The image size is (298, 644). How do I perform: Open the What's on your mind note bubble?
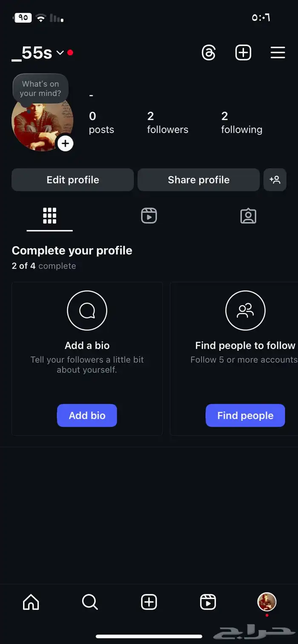(x=40, y=89)
